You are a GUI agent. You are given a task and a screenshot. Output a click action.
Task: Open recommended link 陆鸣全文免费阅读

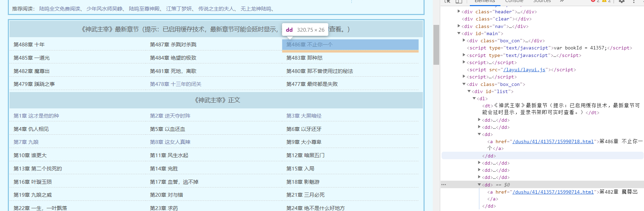pos(60,9)
